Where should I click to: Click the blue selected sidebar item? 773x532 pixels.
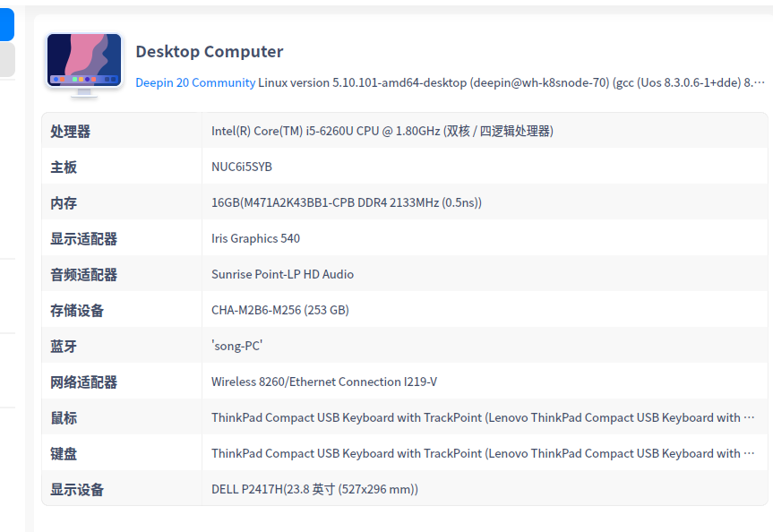tap(7, 24)
